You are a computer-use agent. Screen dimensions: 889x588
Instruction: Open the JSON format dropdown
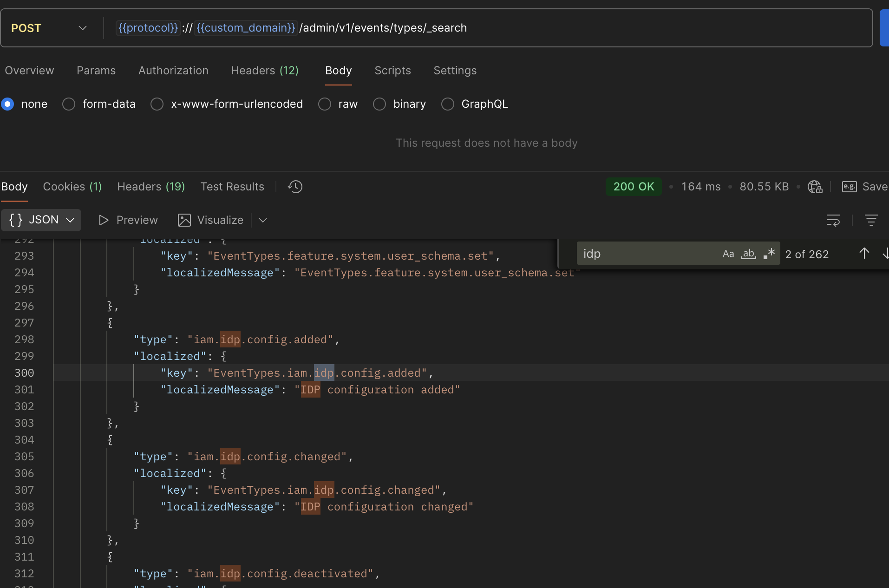41,220
